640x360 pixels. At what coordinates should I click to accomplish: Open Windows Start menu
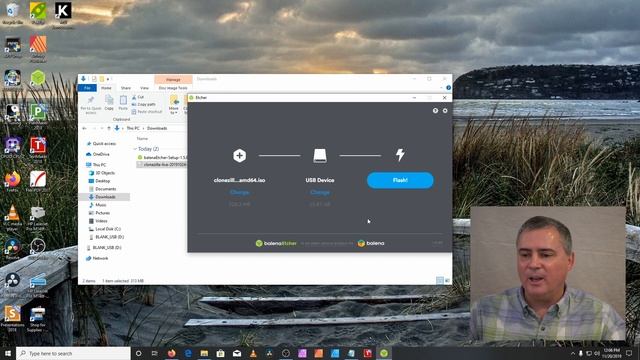(x=8, y=353)
